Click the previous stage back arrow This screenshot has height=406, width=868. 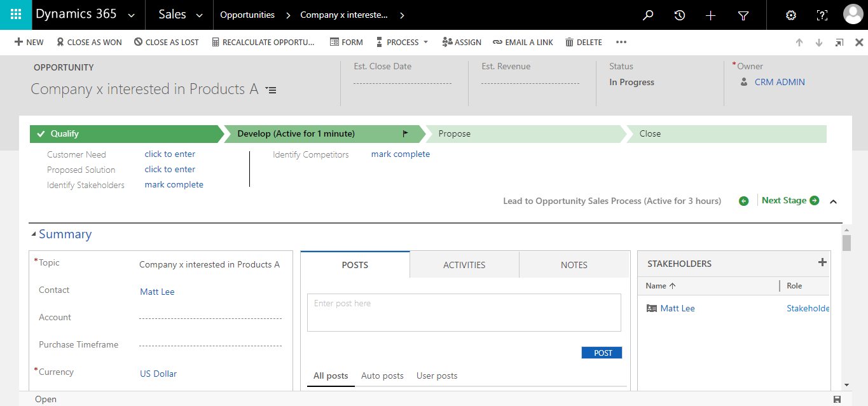(744, 201)
